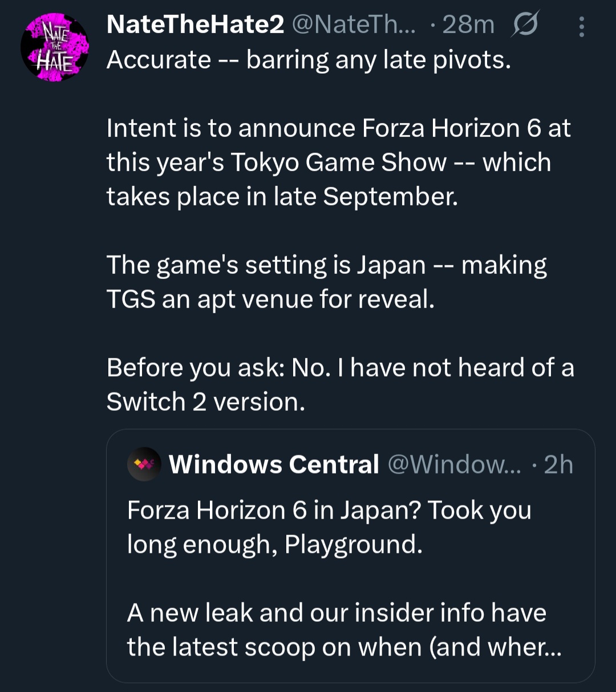Click the "The game's setting is Japan" line
Screen dimensions: 616x692
(x=266, y=265)
